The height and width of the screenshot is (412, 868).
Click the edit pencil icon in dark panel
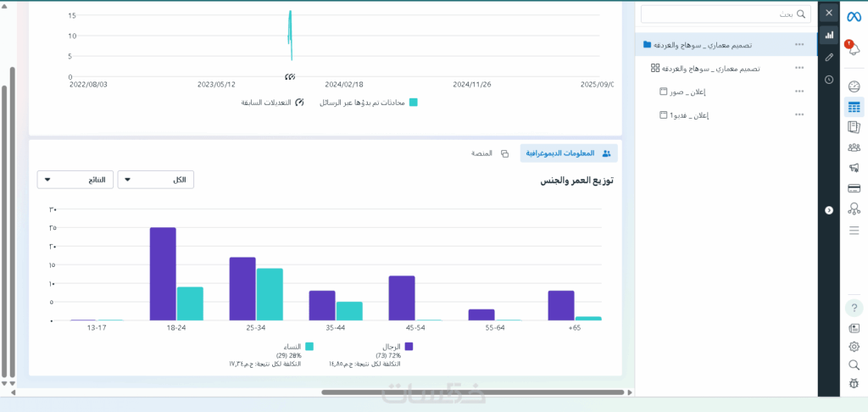829,57
